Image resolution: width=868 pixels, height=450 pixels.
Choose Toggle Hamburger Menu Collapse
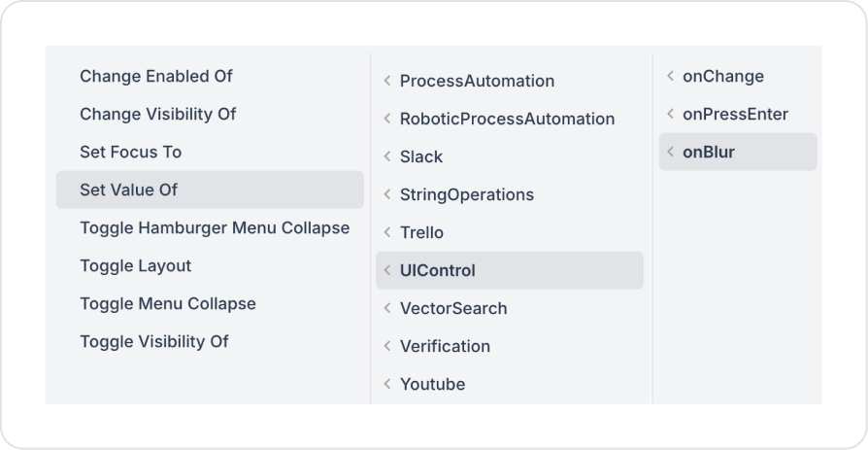pyautogui.click(x=215, y=228)
